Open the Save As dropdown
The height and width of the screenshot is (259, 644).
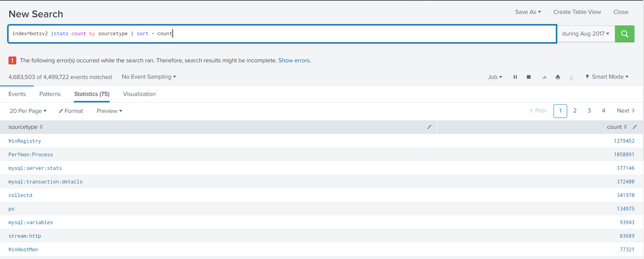[x=528, y=12]
